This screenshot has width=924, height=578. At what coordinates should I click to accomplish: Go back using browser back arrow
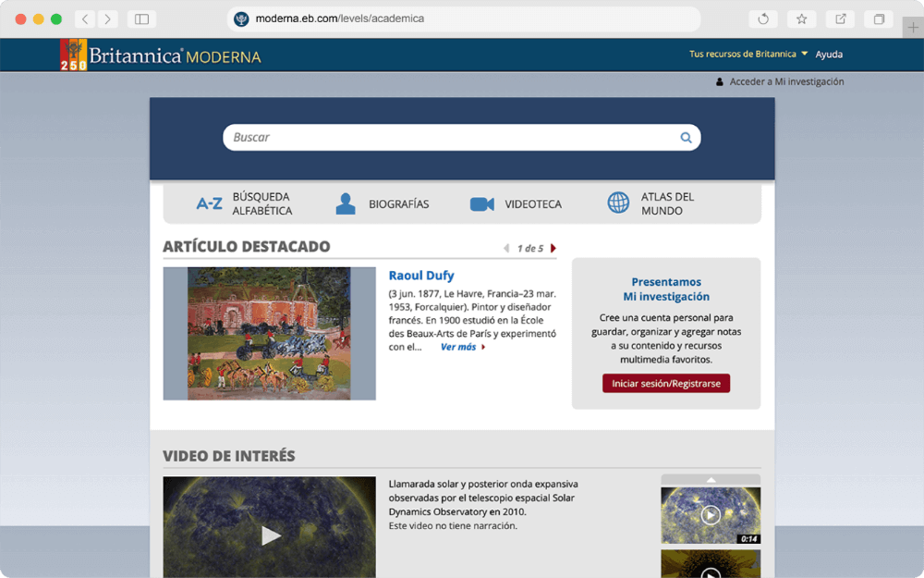point(85,18)
